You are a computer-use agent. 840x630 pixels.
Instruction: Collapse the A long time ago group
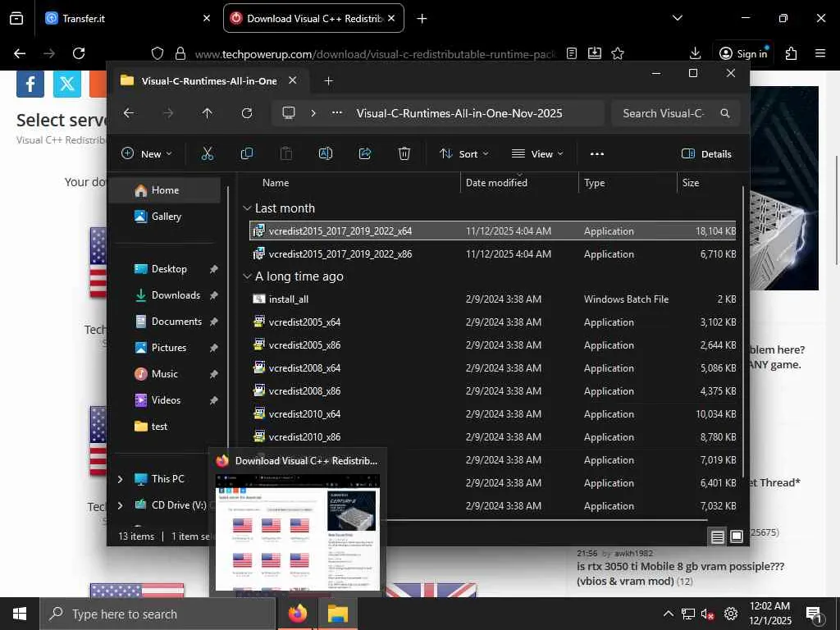pyautogui.click(x=247, y=276)
